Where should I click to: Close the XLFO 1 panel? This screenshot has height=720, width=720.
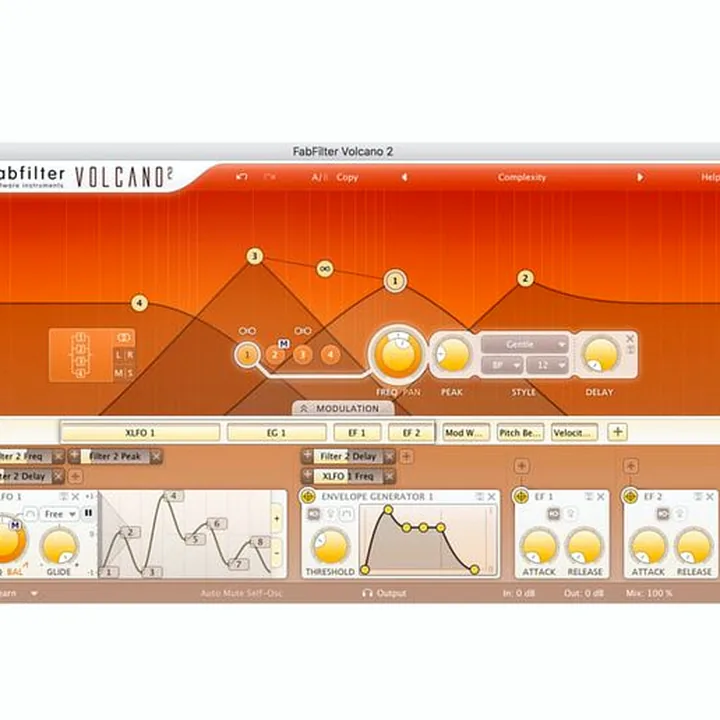tap(75, 497)
